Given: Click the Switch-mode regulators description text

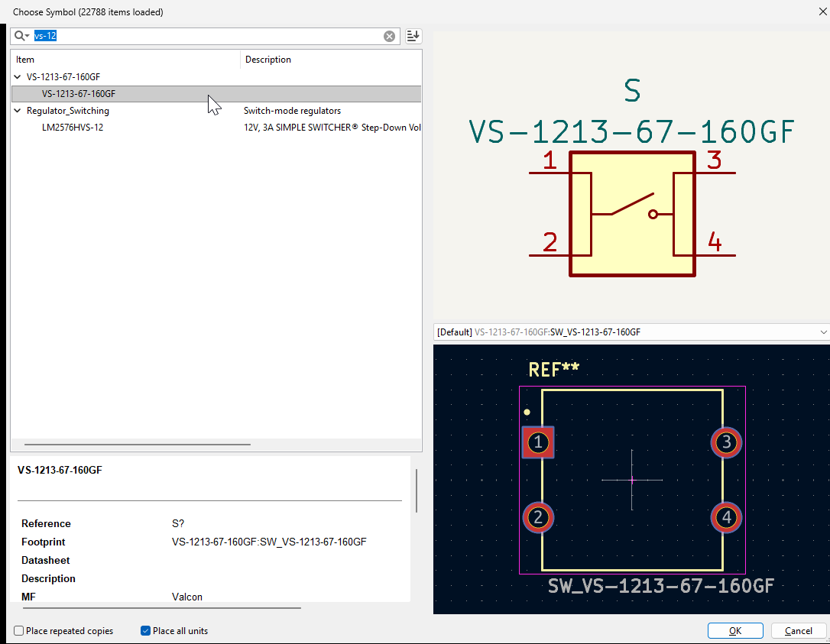Looking at the screenshot, I should point(292,111).
